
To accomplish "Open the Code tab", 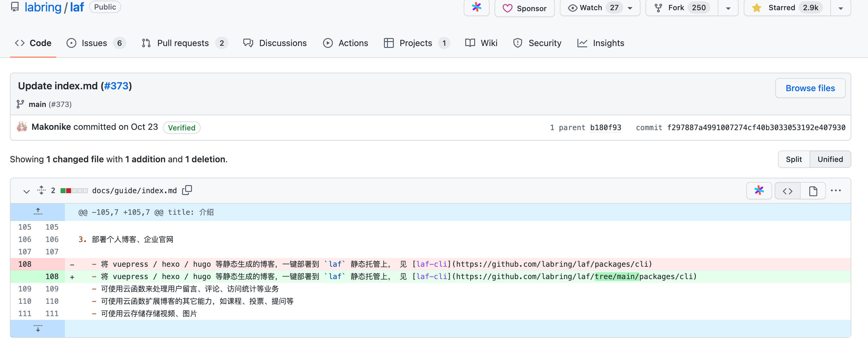I will point(33,43).
